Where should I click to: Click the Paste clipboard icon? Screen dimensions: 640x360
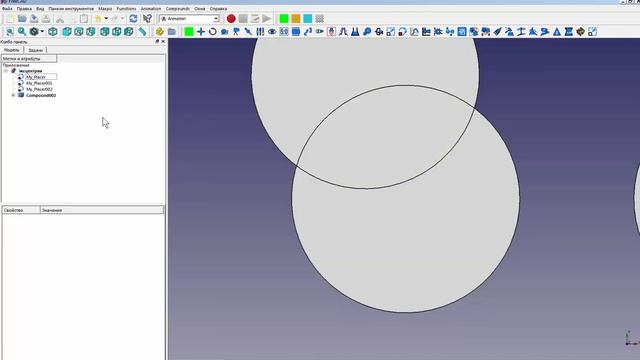(x=84, y=19)
